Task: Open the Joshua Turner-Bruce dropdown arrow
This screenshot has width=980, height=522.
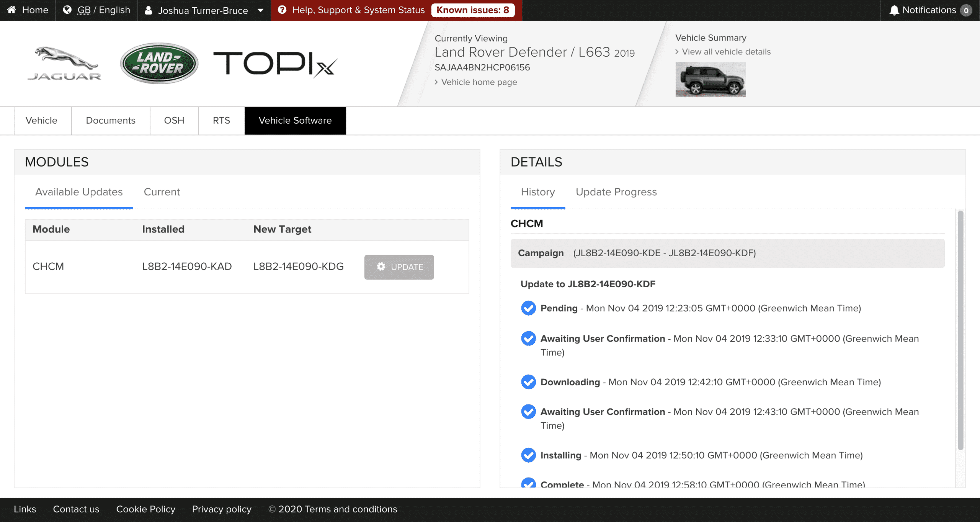Action: (x=261, y=10)
